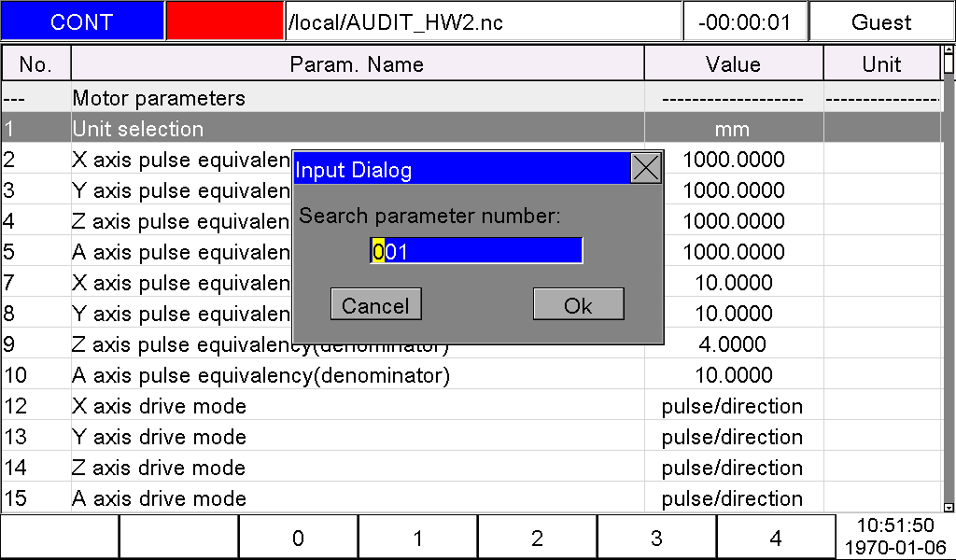Click the Unit column header
Viewport: 956px width, 560px height.
881,63
